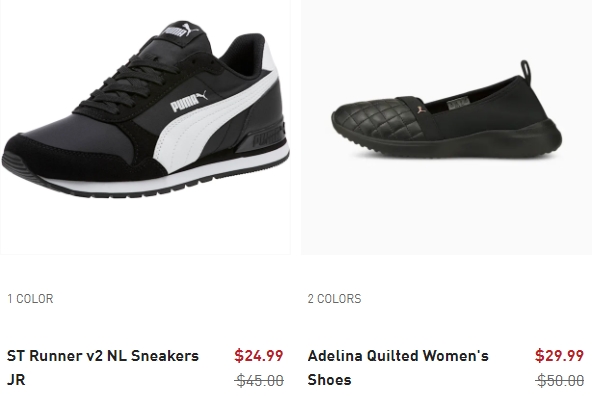Click the PUMA insole label inside the Adelina
The height and width of the screenshot is (396, 595).
(459, 104)
